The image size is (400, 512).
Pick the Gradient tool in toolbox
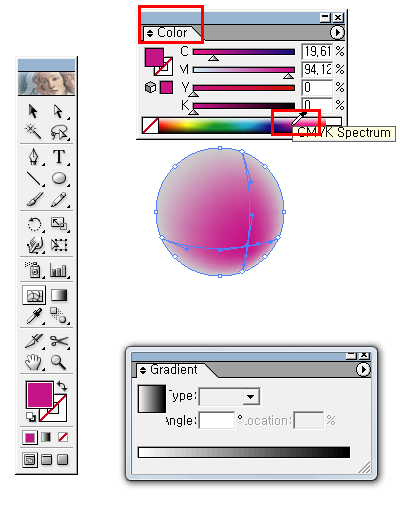pos(59,295)
